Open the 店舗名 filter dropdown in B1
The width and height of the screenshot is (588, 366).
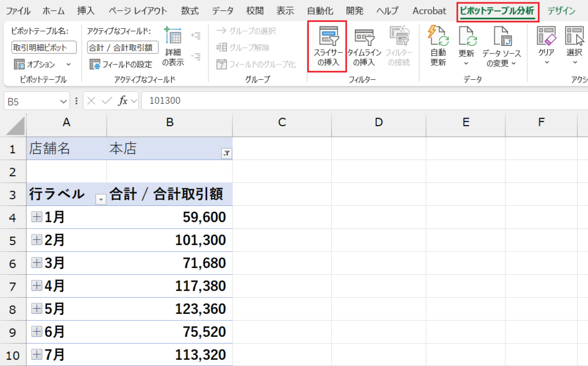226,153
